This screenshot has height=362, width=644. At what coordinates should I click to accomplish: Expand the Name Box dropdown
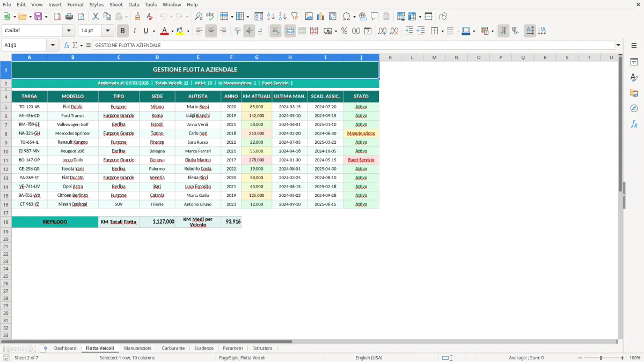(53, 45)
